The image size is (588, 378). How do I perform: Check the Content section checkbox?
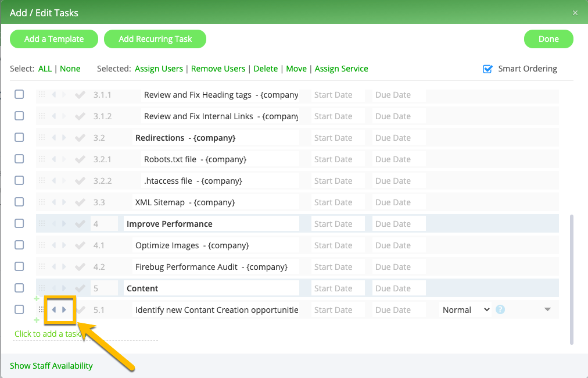(x=19, y=288)
